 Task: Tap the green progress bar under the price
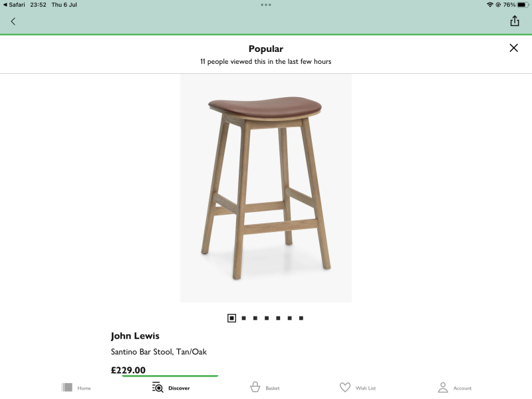[x=170, y=377]
